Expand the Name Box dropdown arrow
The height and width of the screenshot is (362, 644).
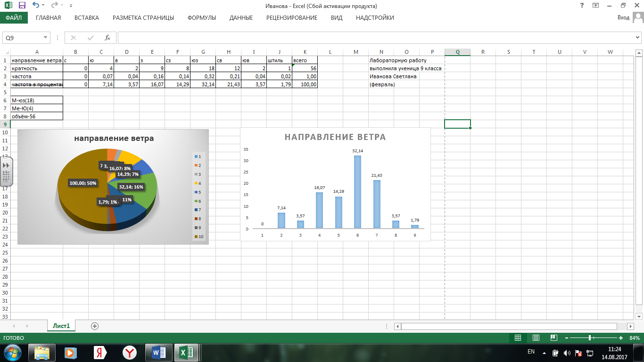pos(46,38)
